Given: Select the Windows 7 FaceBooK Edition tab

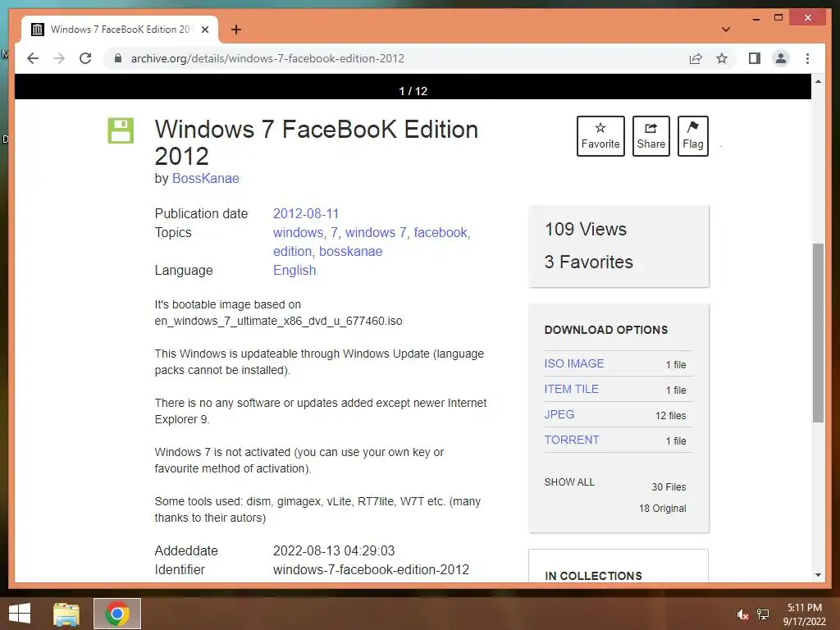Looking at the screenshot, I should [x=120, y=30].
